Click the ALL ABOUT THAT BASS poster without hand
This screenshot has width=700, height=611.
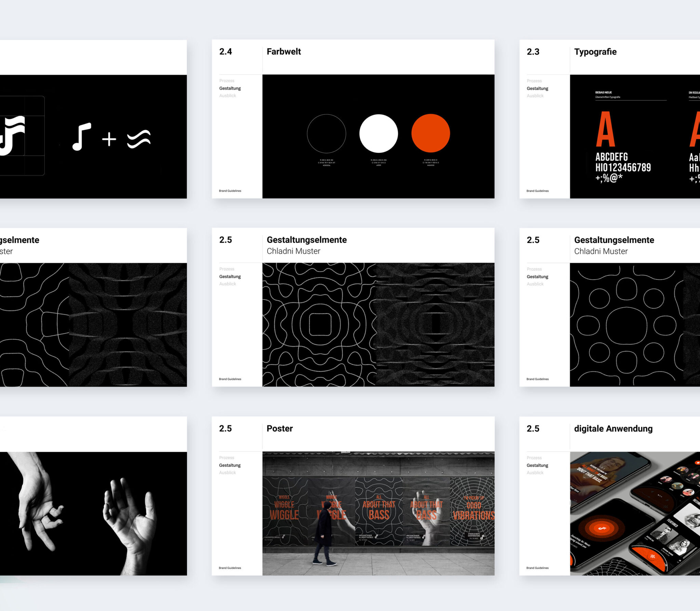(379, 511)
